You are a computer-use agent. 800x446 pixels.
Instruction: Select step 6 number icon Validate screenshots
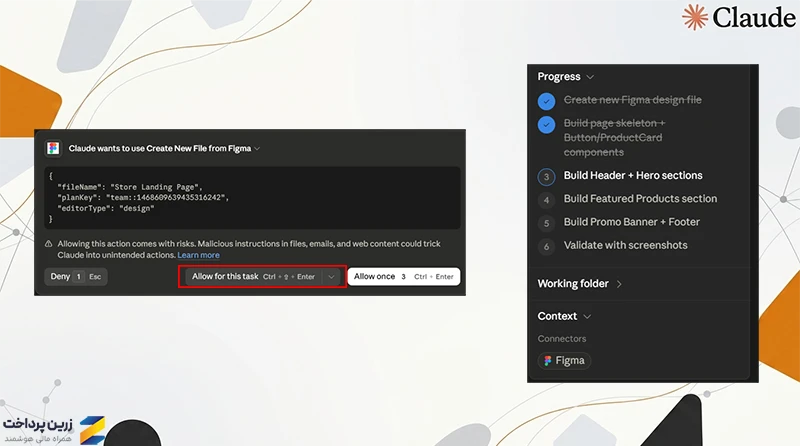[x=546, y=246]
